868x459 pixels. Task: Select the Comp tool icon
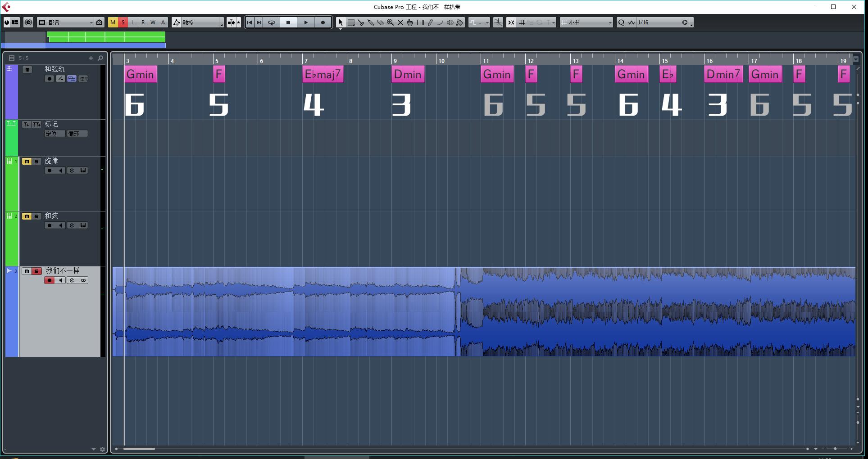420,22
